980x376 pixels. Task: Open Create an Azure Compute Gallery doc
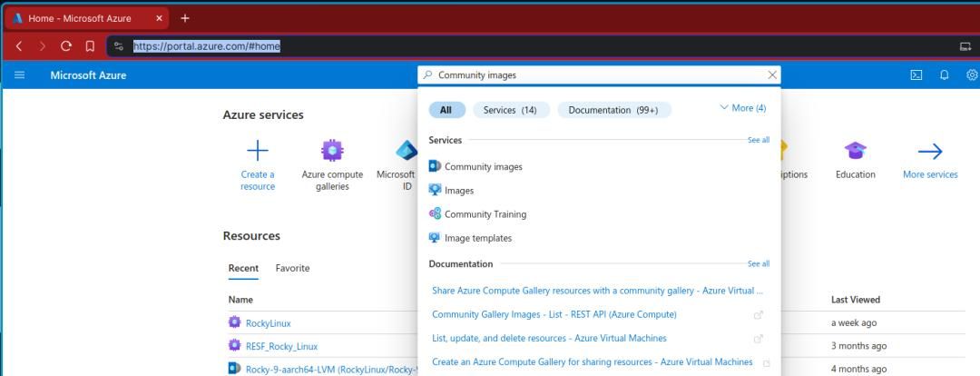click(593, 362)
